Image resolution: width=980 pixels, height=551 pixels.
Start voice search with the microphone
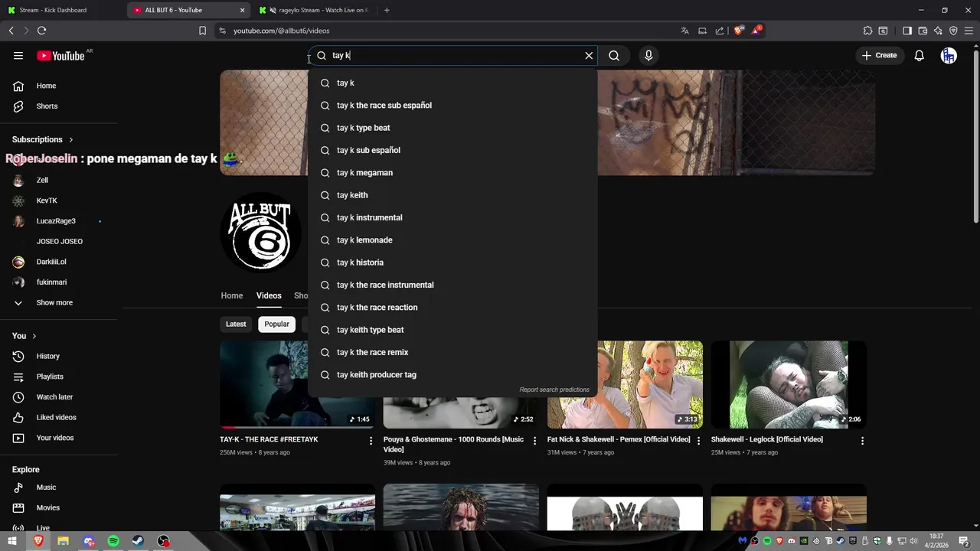click(x=648, y=55)
